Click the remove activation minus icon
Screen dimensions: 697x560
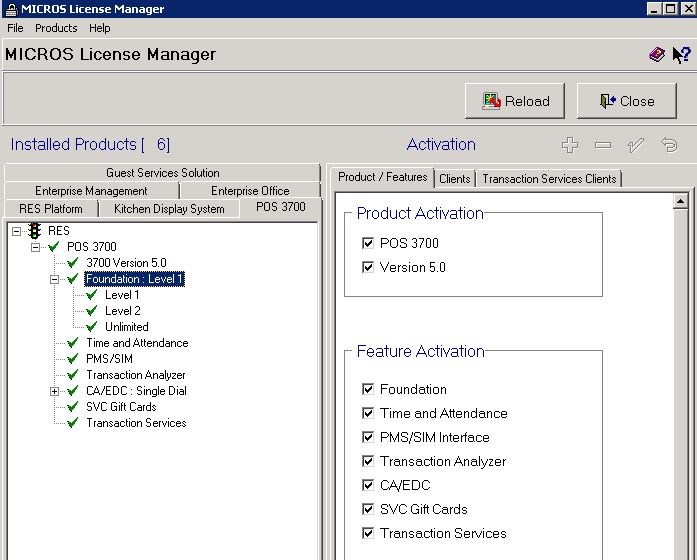[x=603, y=145]
